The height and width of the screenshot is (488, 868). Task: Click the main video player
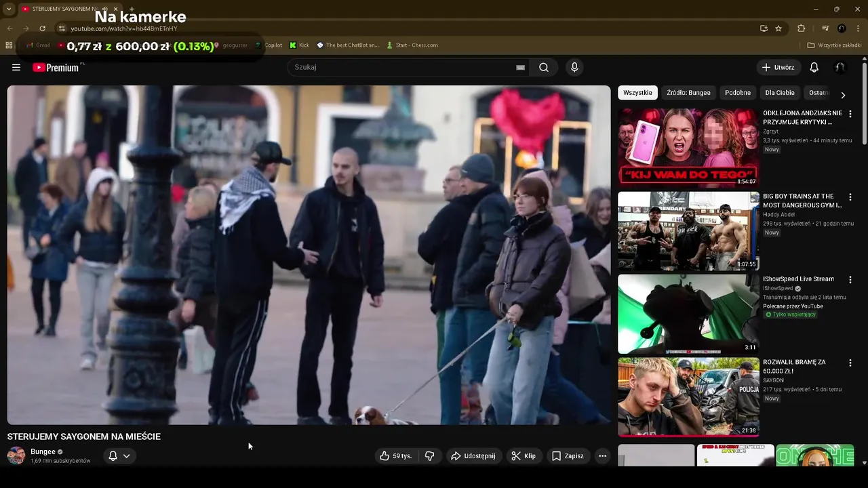309,255
